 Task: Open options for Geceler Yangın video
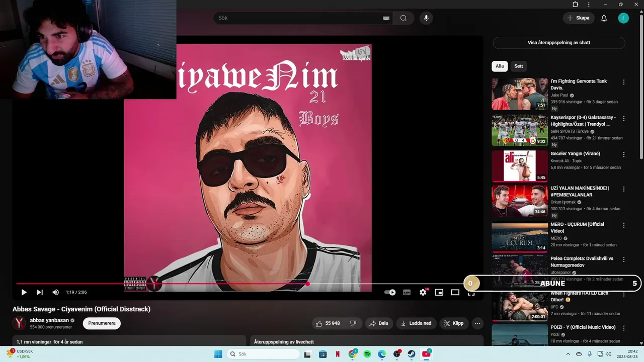click(624, 154)
